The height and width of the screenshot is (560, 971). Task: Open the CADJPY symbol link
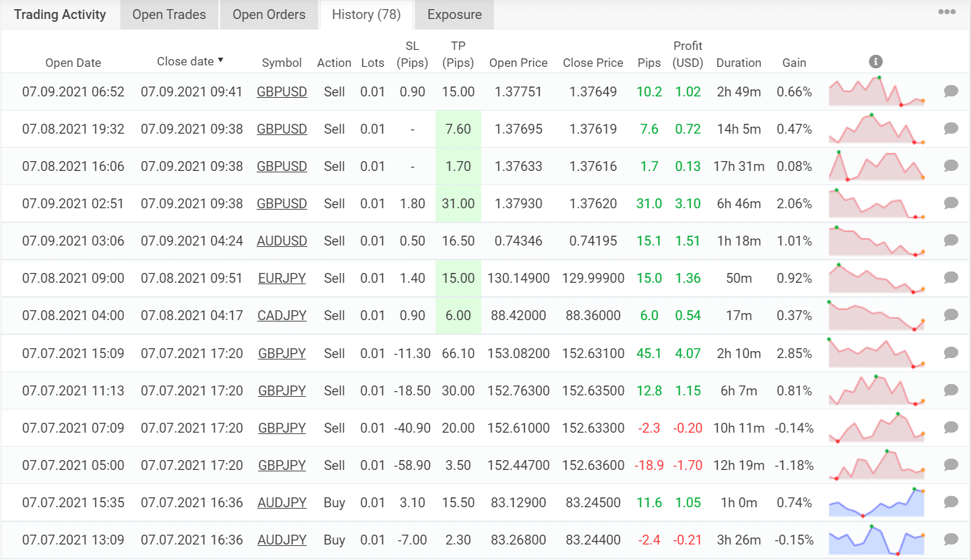click(281, 315)
